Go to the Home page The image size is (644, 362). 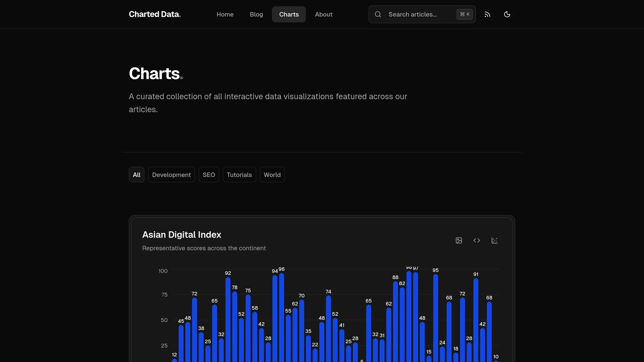pyautogui.click(x=225, y=14)
